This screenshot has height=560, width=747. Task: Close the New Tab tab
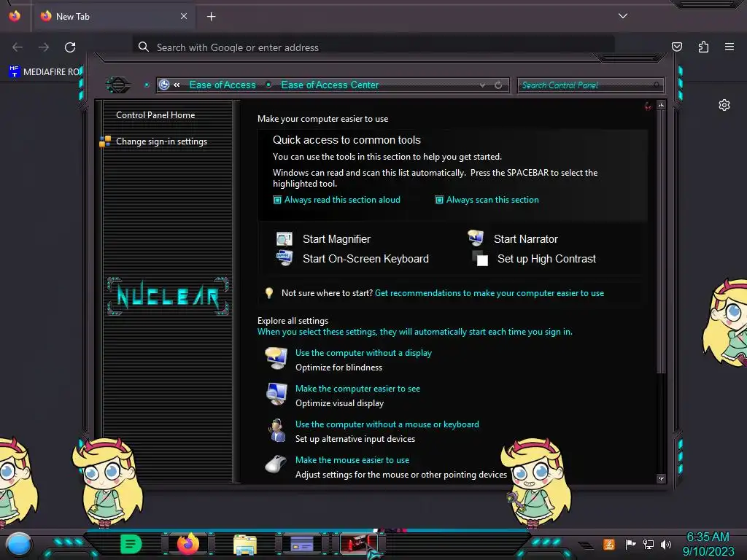point(184,16)
